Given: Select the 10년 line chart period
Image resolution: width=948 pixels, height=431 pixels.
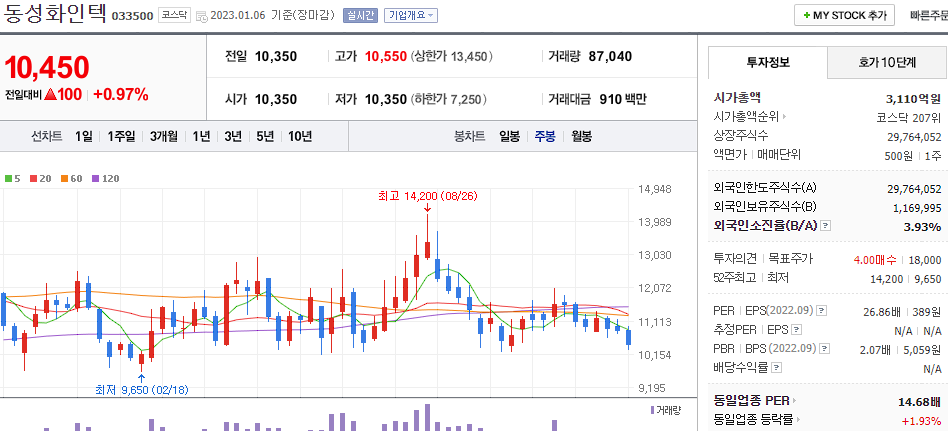Looking at the screenshot, I should coord(300,136).
